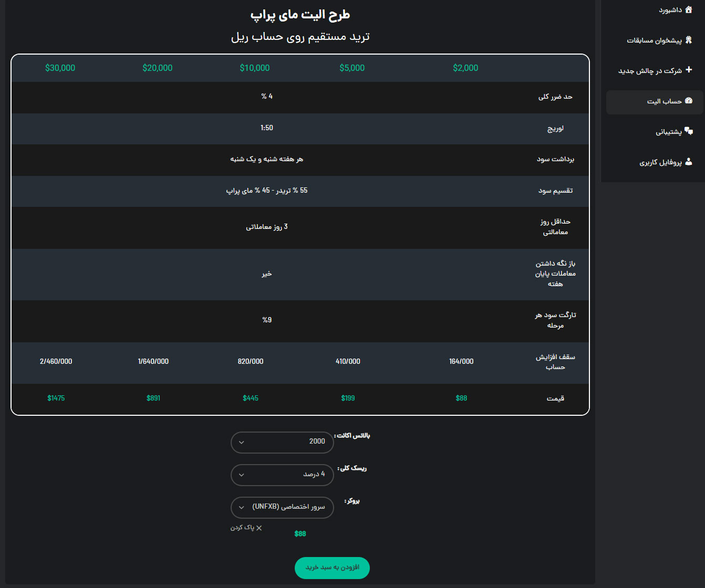Screen dimensions: 705x588
Task: Click the باز نگه داشتن معاملات پایان هفته label
Action: [x=555, y=274]
